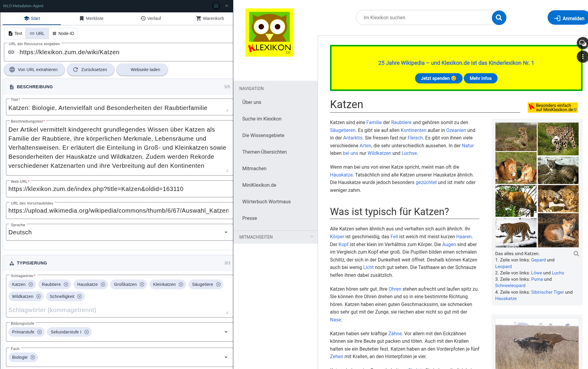Click the search magnifier icon in the Klexikon search bar

(x=499, y=17)
